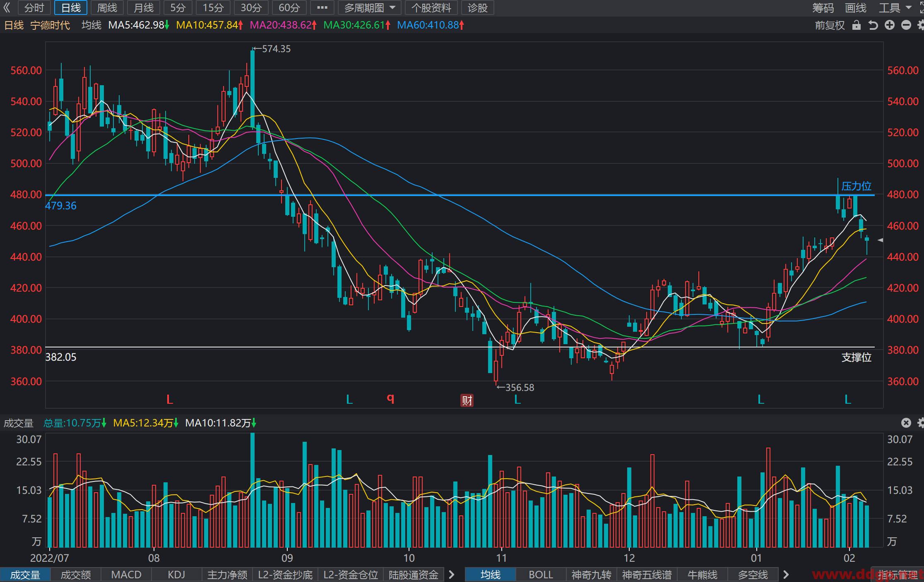Viewport: 924px width, 582px height.
Task: Click the blue 压力位 resistance line
Action: coord(460,195)
